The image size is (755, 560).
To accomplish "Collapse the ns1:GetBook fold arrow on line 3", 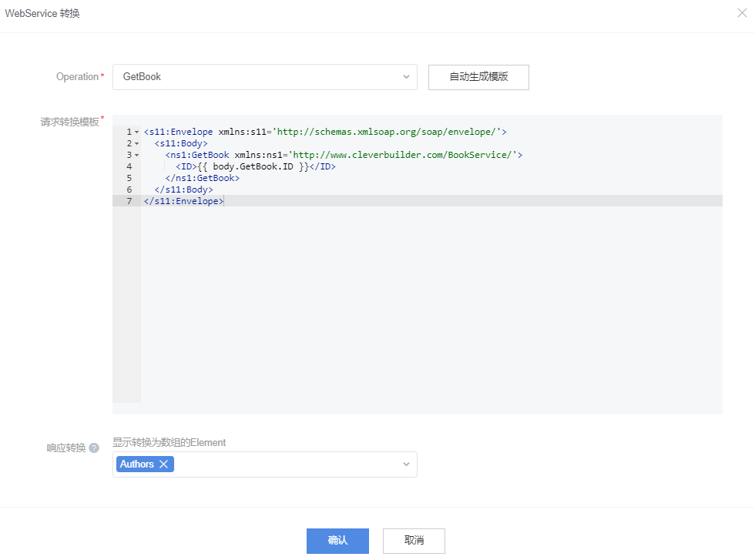I will 137,155.
